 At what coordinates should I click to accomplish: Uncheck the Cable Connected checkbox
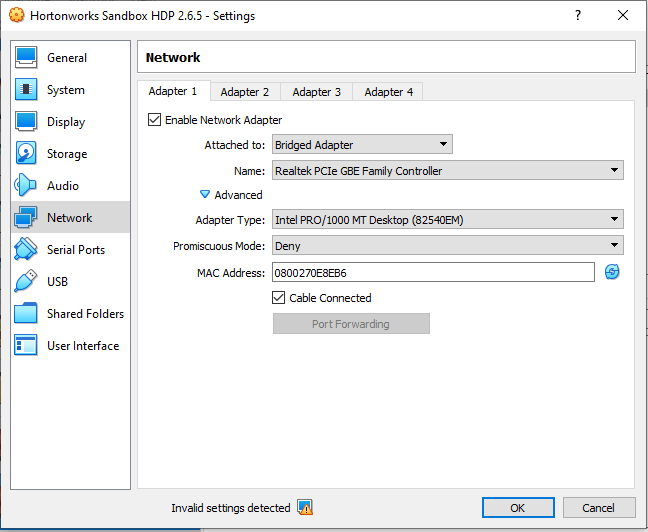coord(279,298)
